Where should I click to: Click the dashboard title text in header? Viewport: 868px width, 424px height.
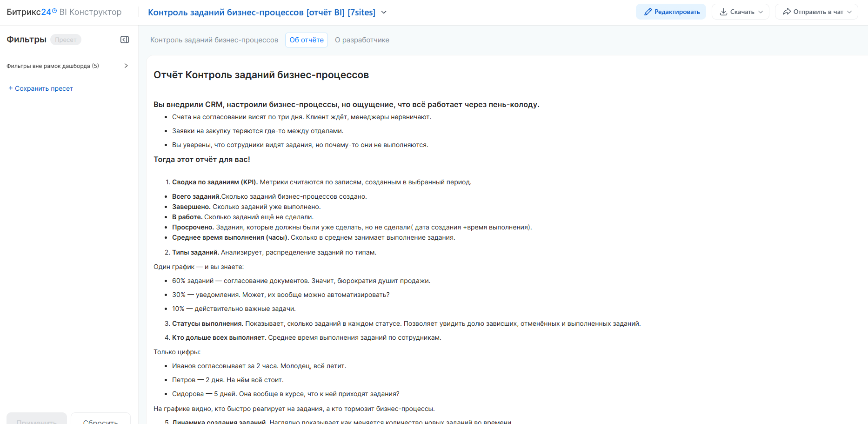[x=261, y=13]
